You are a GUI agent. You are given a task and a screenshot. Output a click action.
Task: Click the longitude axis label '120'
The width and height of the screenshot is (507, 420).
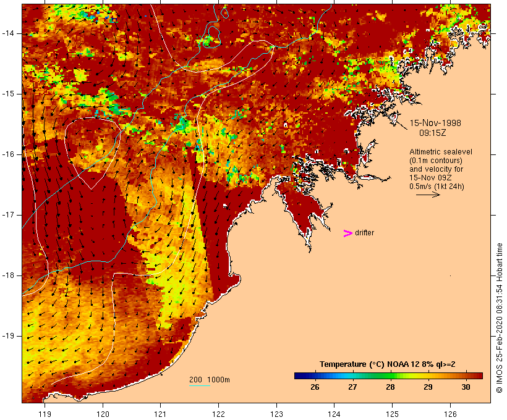click(103, 414)
